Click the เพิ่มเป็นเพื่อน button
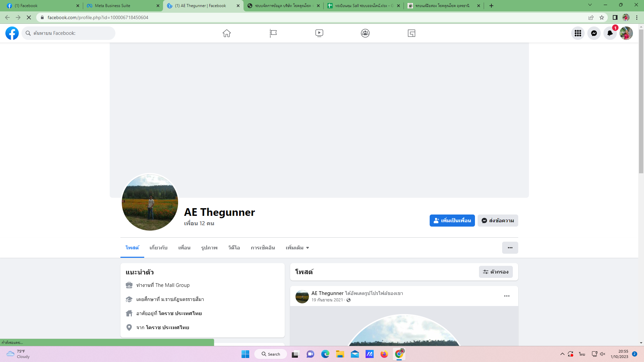The height and width of the screenshot is (362, 644). tap(452, 221)
